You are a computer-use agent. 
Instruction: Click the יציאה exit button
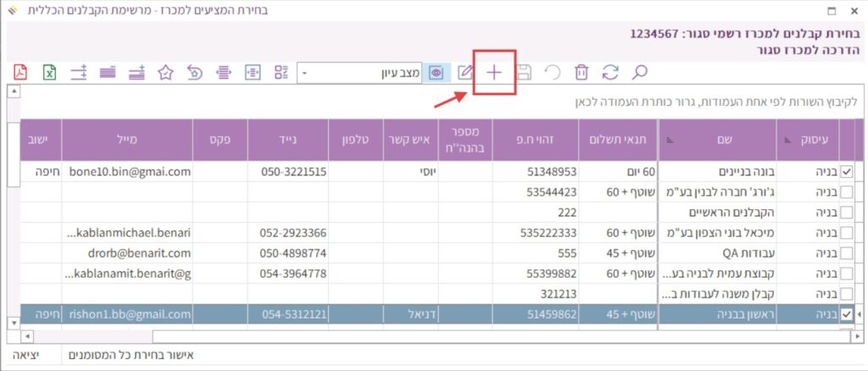coord(31,356)
